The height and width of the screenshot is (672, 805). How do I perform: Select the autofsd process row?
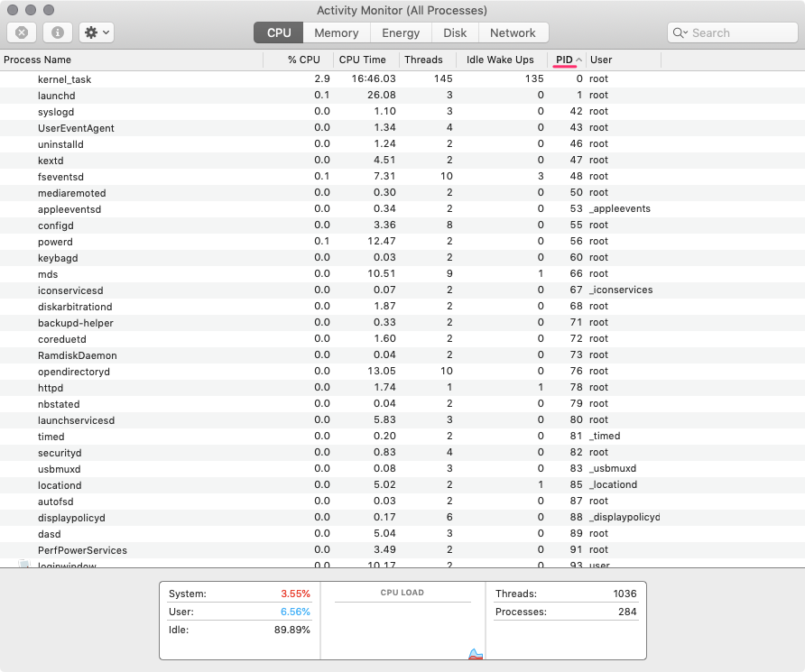click(x=402, y=502)
